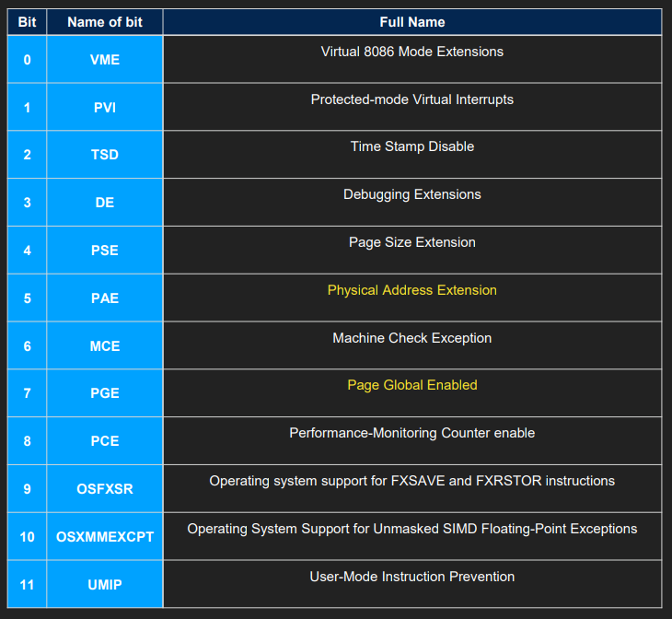
Task: Click the 'Name of bit' column header
Action: [x=105, y=22]
